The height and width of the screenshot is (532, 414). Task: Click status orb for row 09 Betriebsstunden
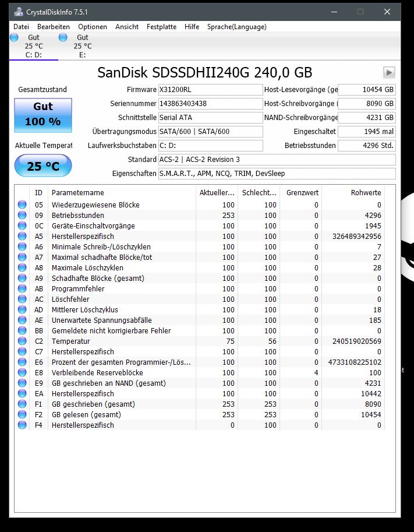point(22,215)
